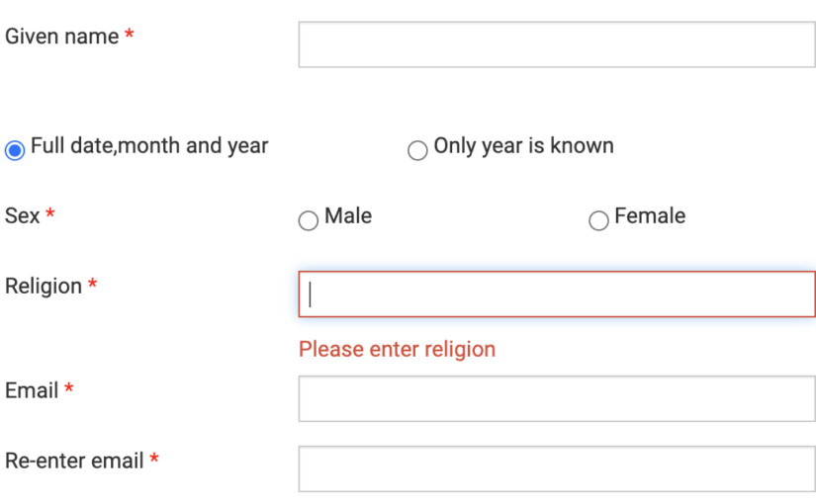This screenshot has height=504, width=816.
Task: Click the 'Re-enter email' field label
Action: 74,461
